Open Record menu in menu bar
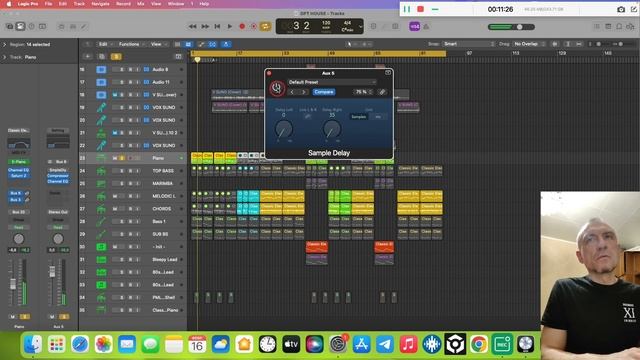Screen dimensions: 640x360 pyautogui.click(x=123, y=4)
